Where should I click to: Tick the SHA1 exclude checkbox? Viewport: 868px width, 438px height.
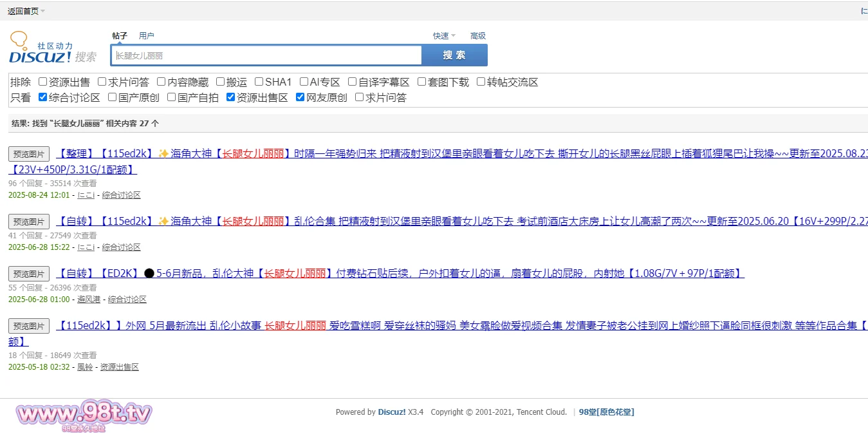[259, 82]
